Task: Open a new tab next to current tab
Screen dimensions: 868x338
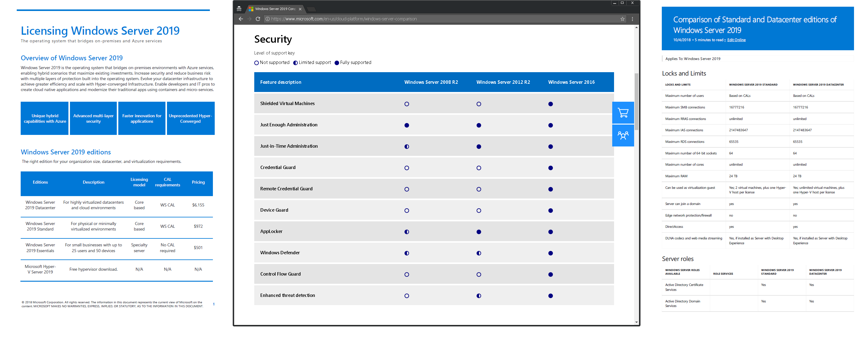Action: (311, 9)
